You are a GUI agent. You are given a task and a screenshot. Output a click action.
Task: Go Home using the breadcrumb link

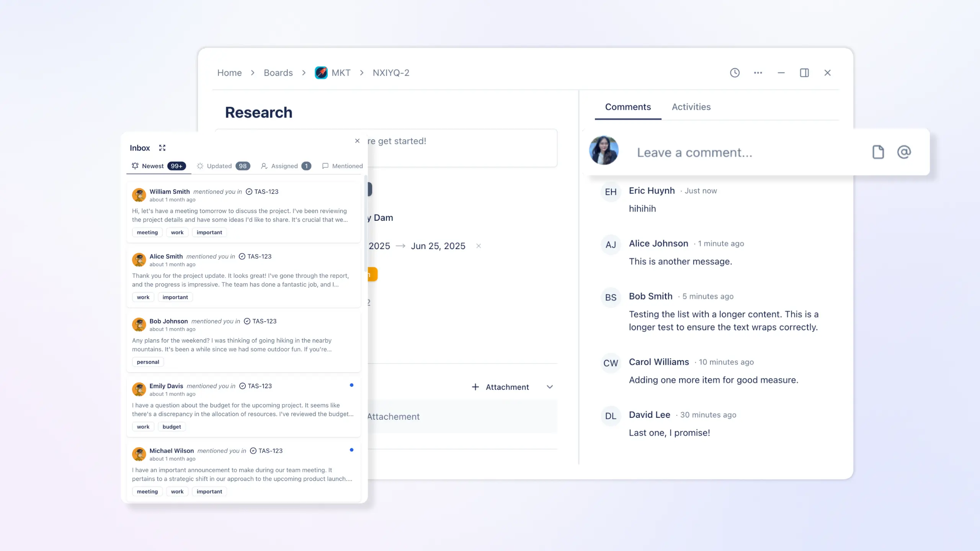click(229, 72)
